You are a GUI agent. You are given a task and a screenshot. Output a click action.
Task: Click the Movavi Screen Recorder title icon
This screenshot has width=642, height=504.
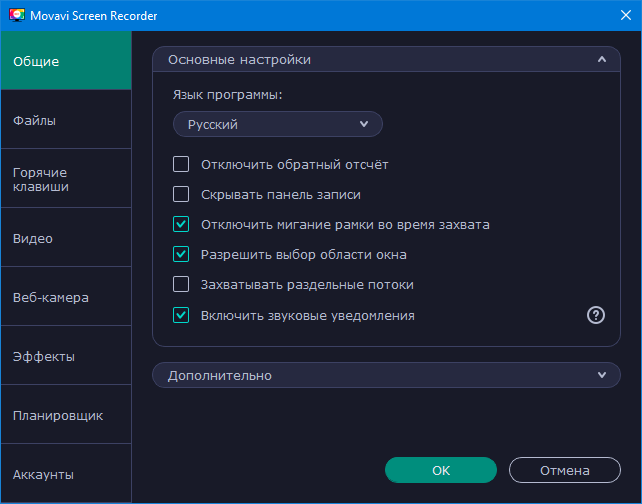17,16
